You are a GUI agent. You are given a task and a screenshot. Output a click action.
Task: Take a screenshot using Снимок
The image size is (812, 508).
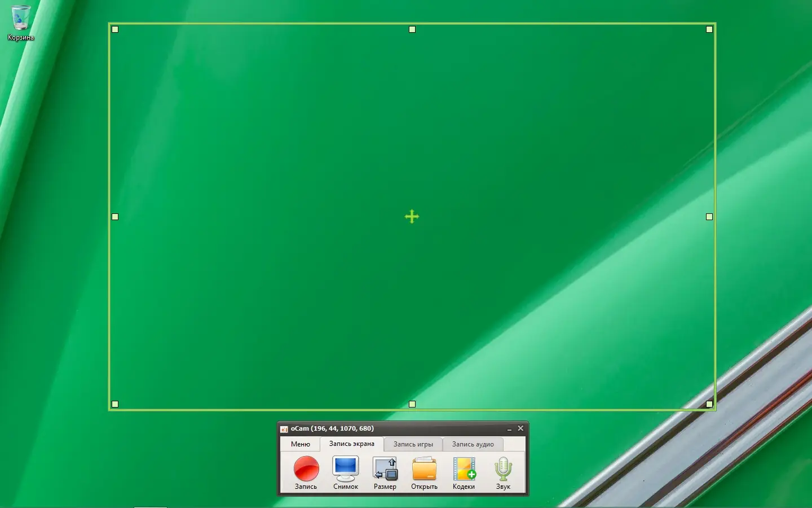click(x=346, y=473)
